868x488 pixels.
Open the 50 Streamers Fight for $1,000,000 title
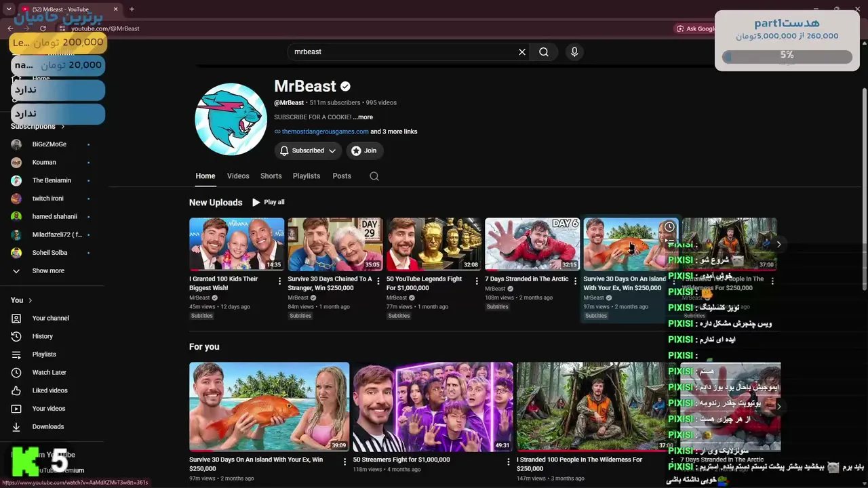401,460
